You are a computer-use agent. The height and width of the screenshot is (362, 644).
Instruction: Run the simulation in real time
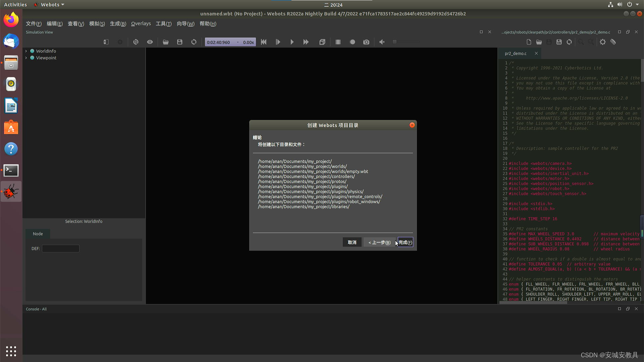(292, 42)
